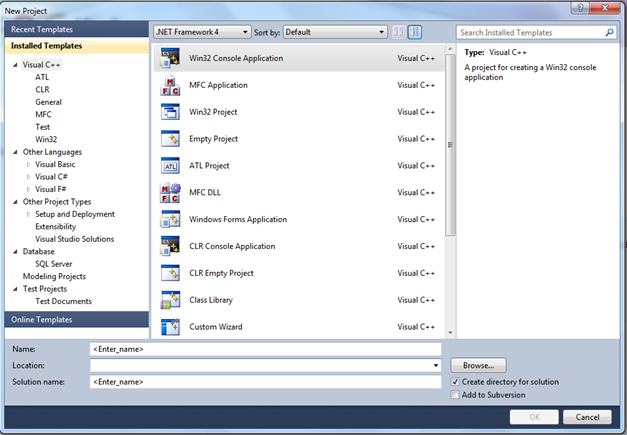Enable Add to Subversion checkbox
The width and height of the screenshot is (627, 435).
pos(456,395)
